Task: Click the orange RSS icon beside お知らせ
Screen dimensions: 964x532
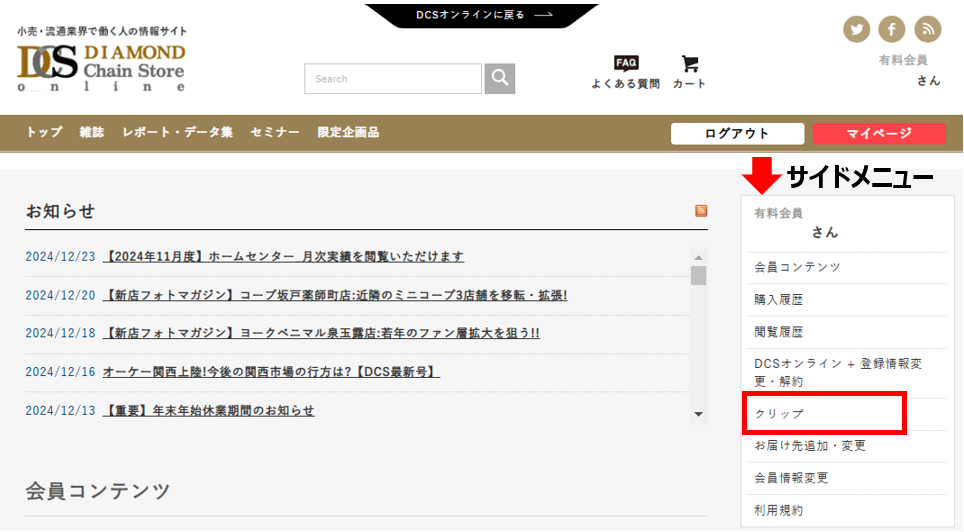Action: click(701, 210)
